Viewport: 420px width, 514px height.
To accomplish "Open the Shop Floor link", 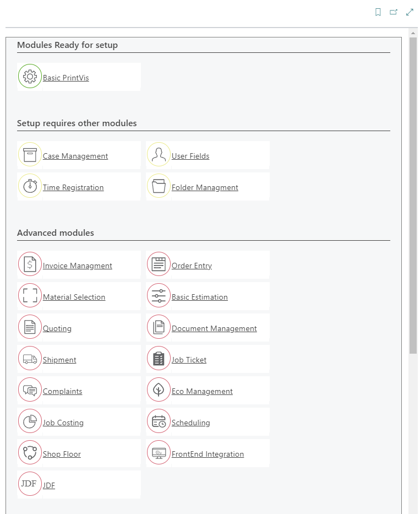I will [x=62, y=455].
